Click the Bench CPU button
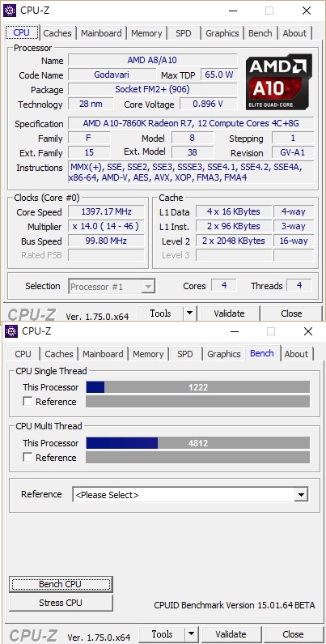326x644 pixels. point(61,584)
